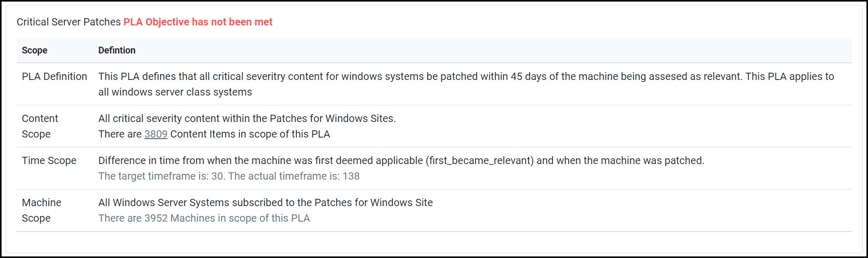
Task: Click the 'All Windows Server Systems subscribed' description
Action: [x=265, y=202]
